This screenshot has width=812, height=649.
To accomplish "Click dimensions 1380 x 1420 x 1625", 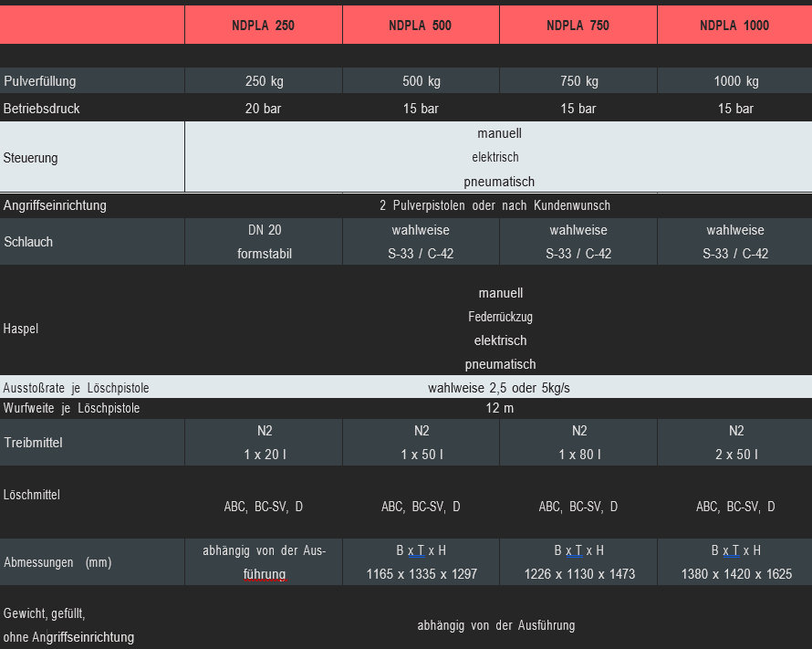I will [736, 574].
